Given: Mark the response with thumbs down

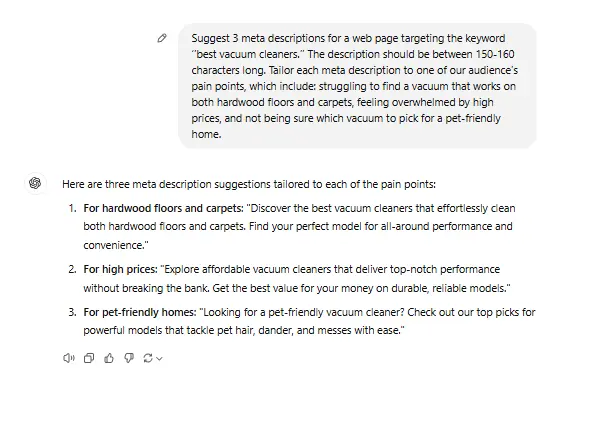Looking at the screenshot, I should 128,358.
